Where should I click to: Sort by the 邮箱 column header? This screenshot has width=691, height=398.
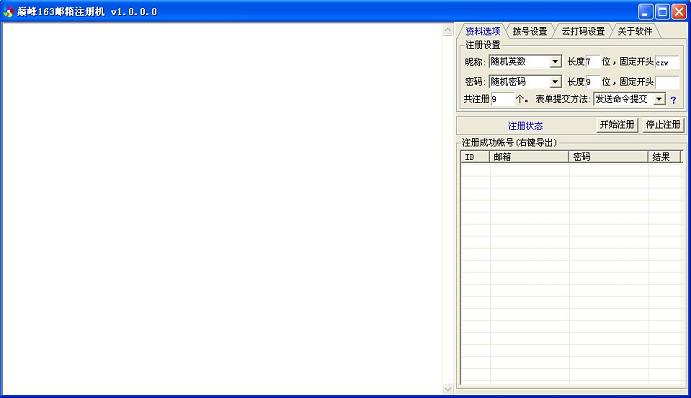pos(529,157)
